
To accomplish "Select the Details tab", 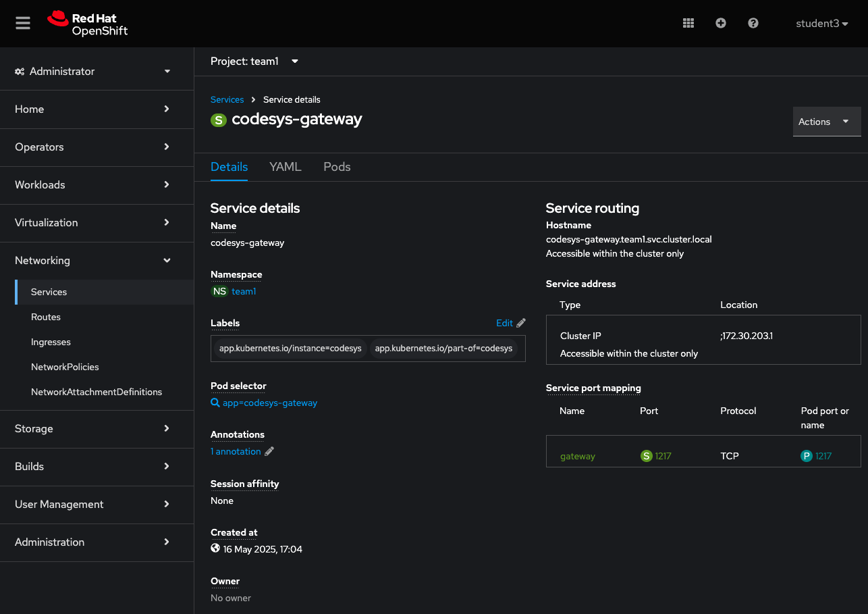I will (229, 167).
